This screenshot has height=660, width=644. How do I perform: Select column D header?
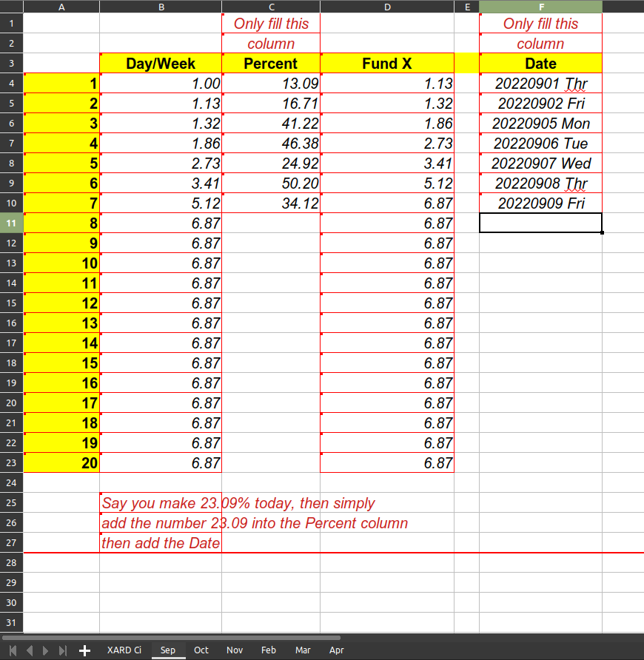pyautogui.click(x=387, y=7)
